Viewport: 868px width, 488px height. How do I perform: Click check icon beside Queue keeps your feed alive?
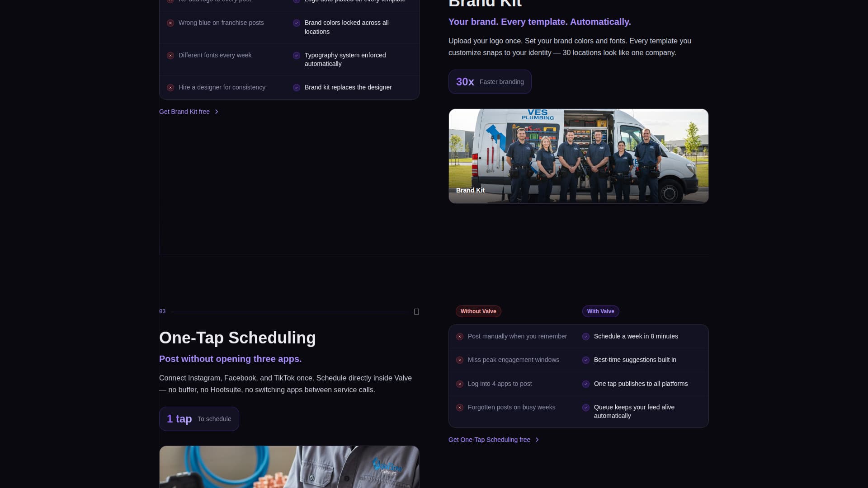(586, 408)
